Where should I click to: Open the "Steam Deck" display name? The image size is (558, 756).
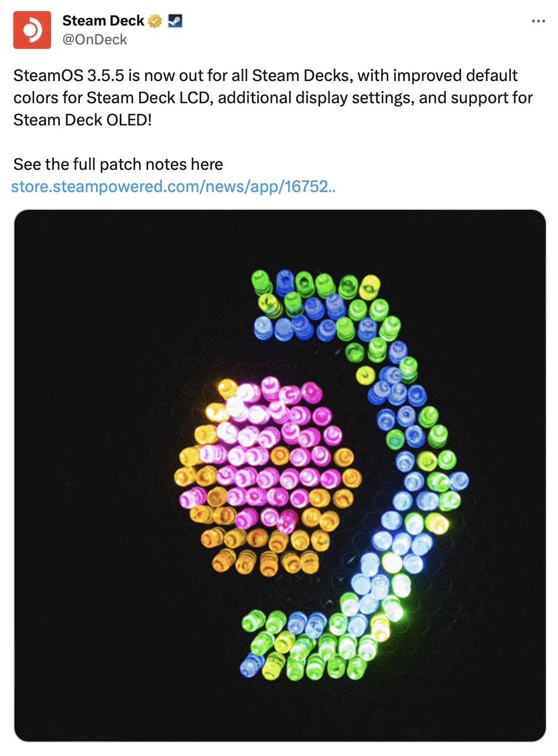(103, 21)
